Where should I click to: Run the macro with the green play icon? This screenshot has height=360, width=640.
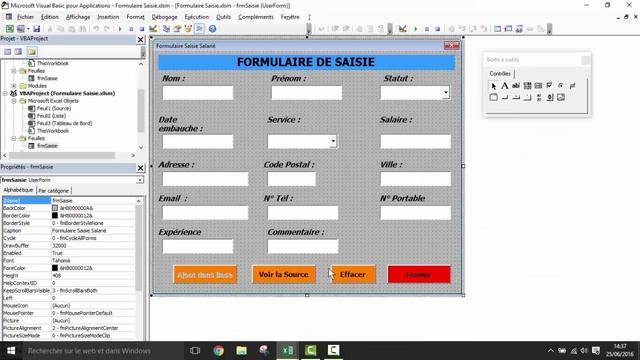coord(120,29)
